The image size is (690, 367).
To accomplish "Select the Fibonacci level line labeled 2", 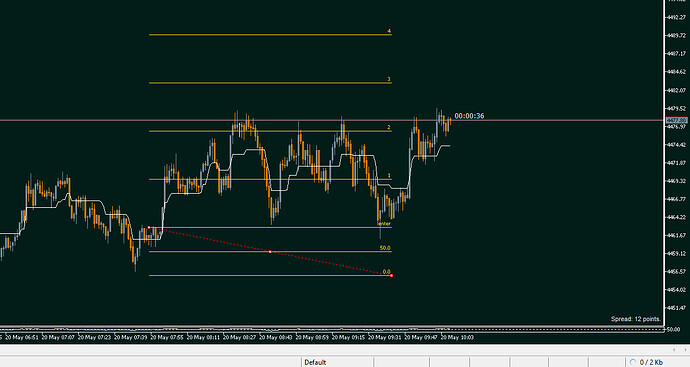I will pos(270,131).
